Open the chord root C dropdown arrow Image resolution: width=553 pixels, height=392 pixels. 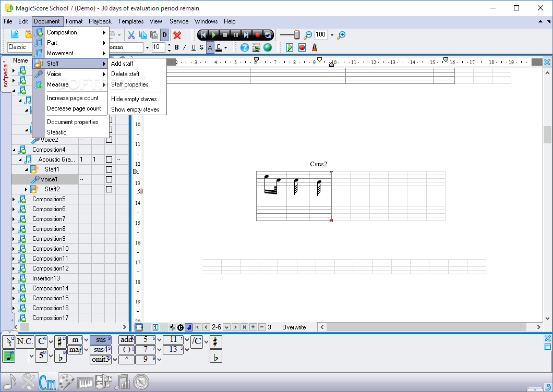[x=51, y=341]
